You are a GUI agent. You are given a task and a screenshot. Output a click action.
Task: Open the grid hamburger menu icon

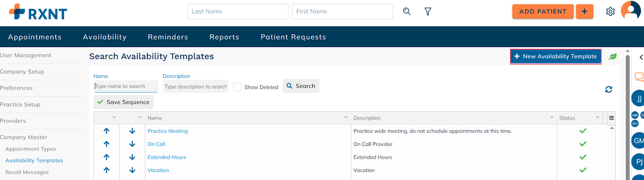pyautogui.click(x=611, y=118)
